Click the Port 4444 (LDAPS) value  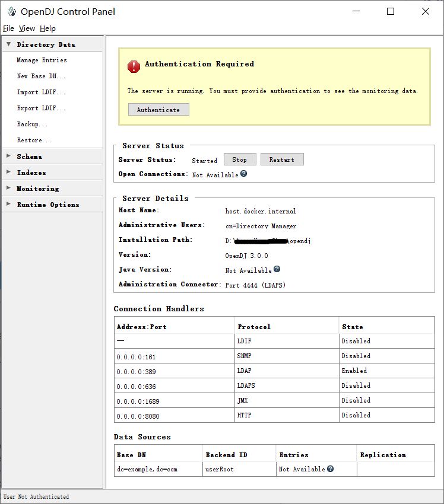(255, 285)
